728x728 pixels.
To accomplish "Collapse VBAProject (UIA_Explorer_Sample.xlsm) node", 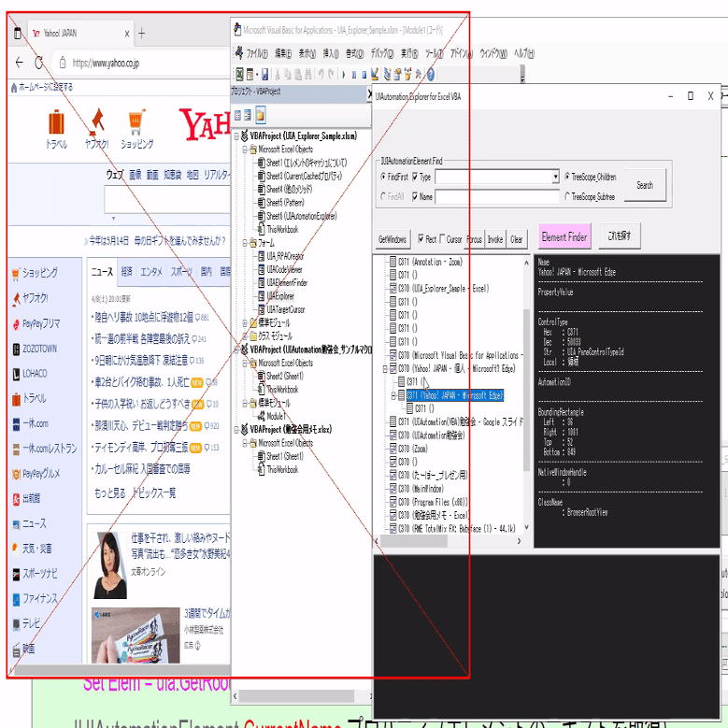I will [236, 136].
